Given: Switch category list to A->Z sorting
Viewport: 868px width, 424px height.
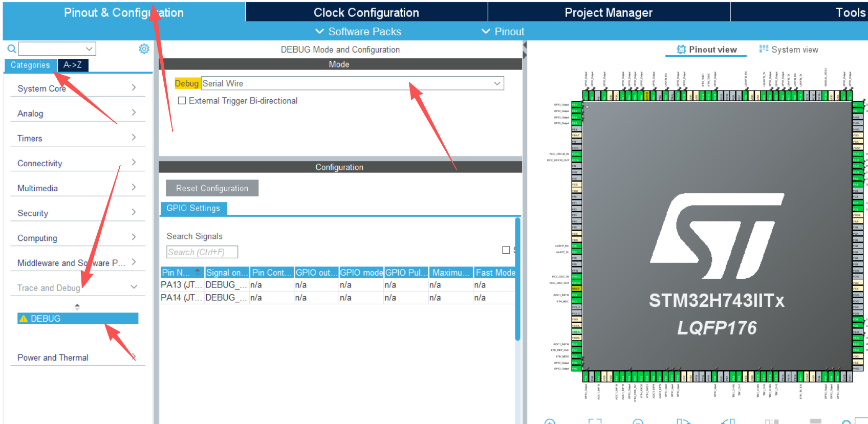Looking at the screenshot, I should click(x=73, y=65).
